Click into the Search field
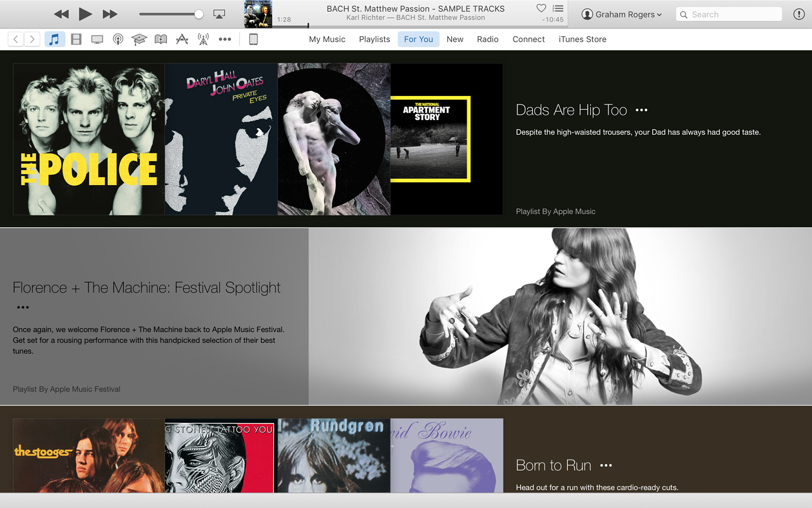 pyautogui.click(x=729, y=14)
